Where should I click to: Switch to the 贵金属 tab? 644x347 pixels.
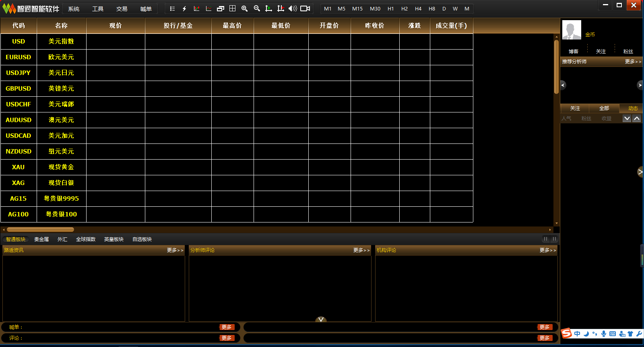pyautogui.click(x=41, y=239)
